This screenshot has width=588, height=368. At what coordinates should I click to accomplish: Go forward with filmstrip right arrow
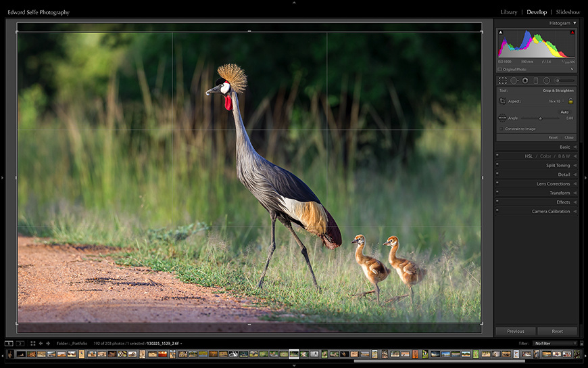pyautogui.click(x=48, y=344)
